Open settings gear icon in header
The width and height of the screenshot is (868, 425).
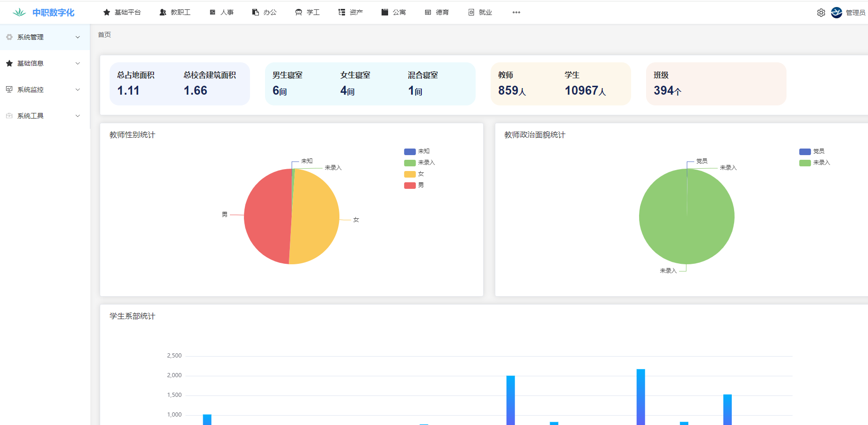(821, 13)
